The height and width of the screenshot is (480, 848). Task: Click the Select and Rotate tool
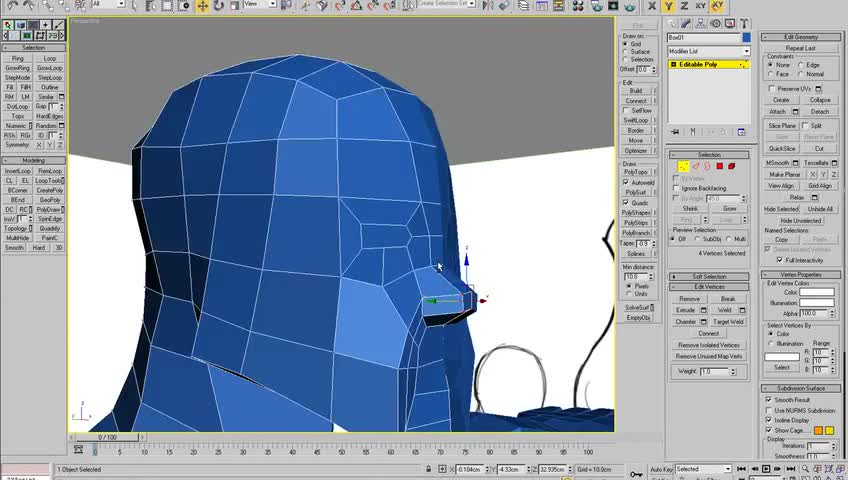tap(220, 6)
